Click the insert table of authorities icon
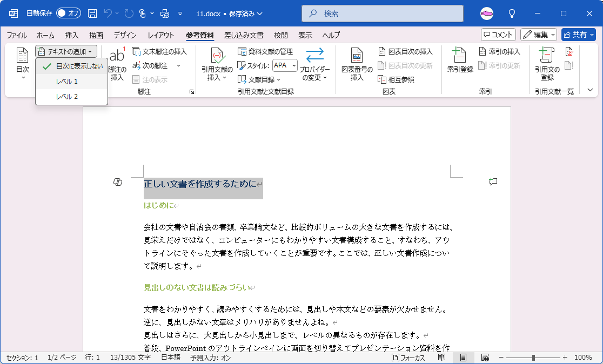Viewport: 603px width, 364px height. [569, 51]
